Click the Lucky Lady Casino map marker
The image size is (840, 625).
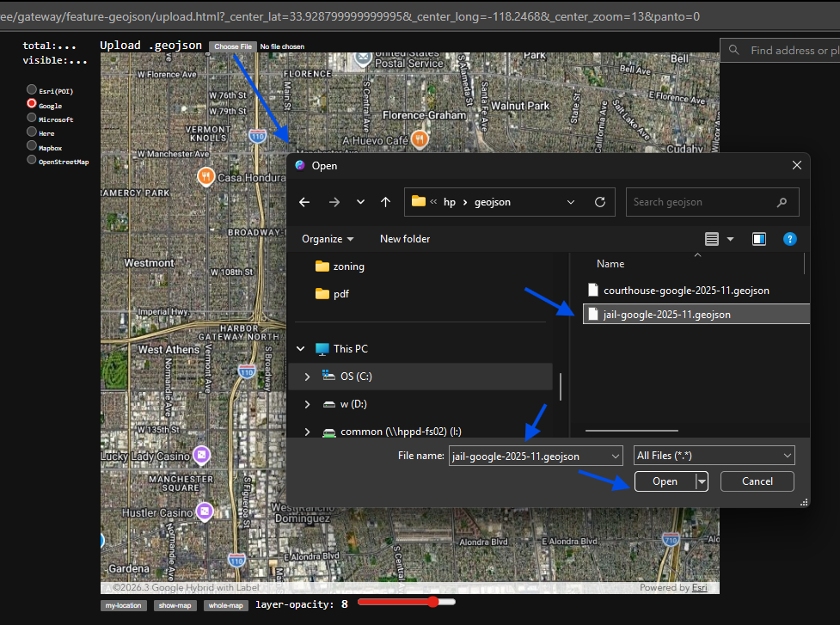coord(201,454)
